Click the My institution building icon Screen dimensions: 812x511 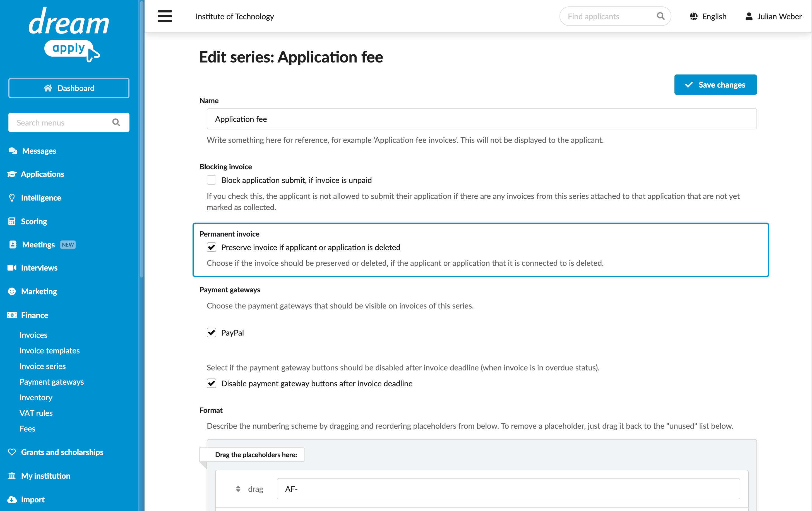click(x=12, y=476)
